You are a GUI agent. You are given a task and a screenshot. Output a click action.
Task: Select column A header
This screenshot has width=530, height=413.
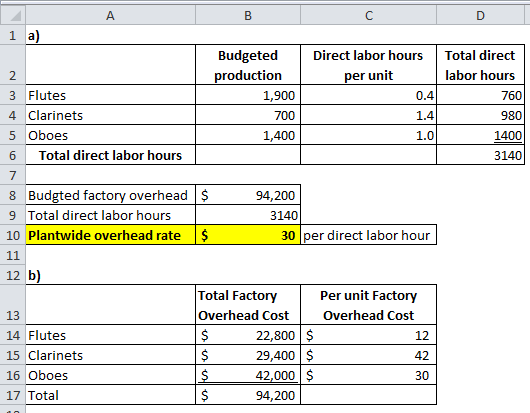pyautogui.click(x=111, y=16)
